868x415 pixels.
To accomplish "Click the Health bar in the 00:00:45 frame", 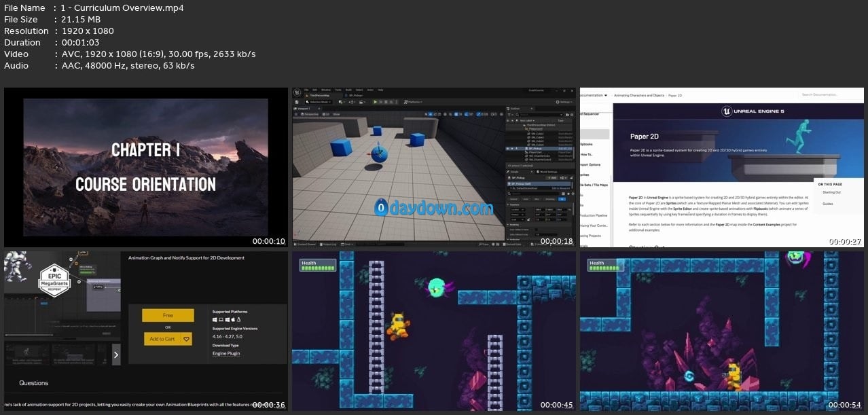I will [x=319, y=266].
